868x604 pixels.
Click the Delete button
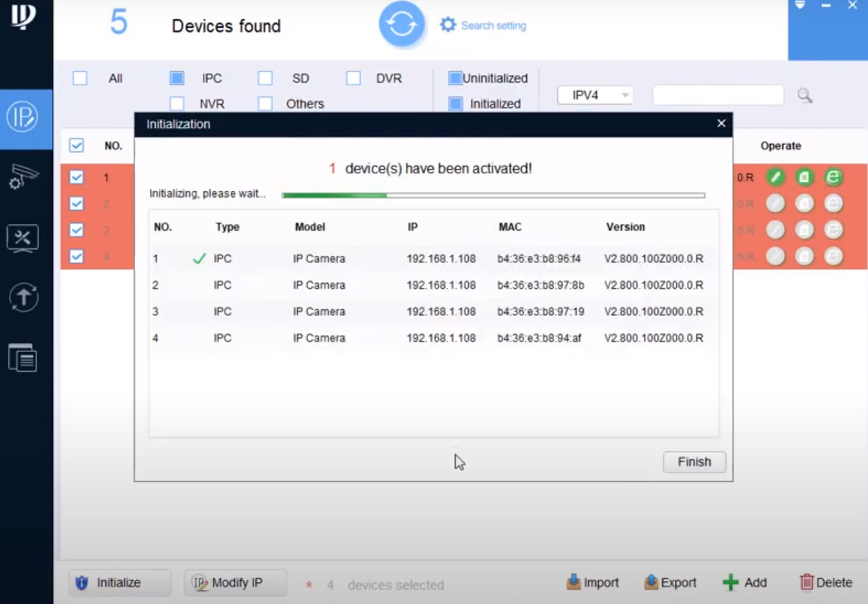click(825, 582)
